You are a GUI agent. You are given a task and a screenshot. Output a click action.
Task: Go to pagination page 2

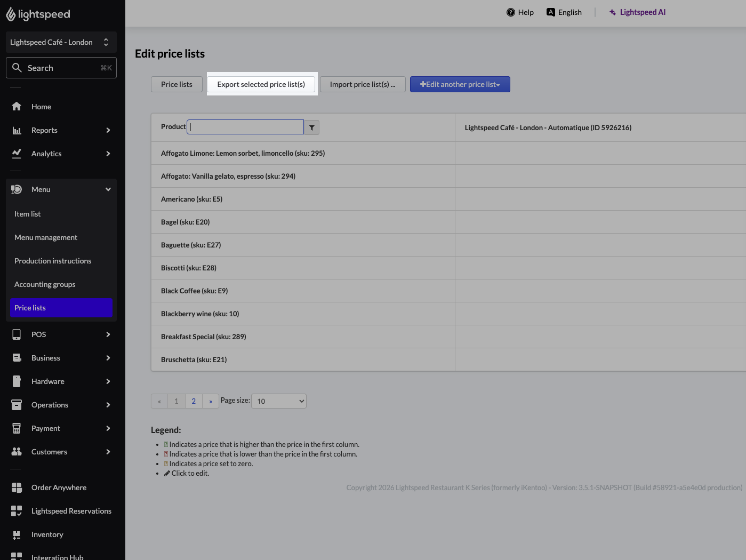(x=194, y=401)
